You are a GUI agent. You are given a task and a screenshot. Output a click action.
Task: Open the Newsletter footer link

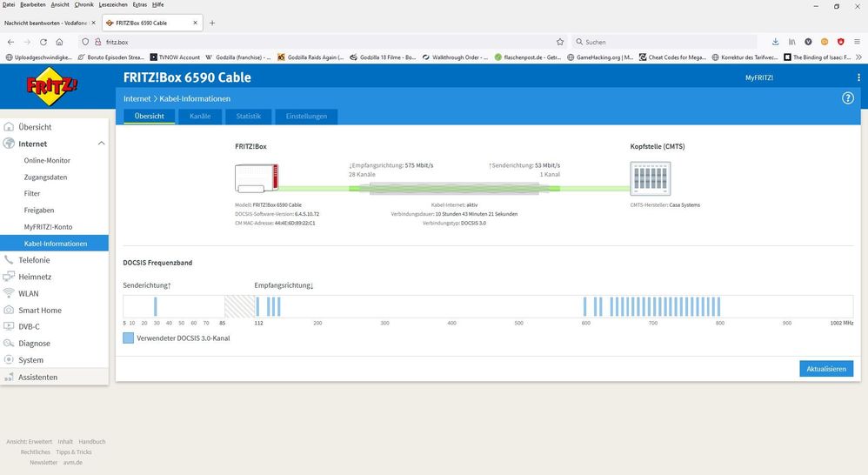pyautogui.click(x=43, y=462)
